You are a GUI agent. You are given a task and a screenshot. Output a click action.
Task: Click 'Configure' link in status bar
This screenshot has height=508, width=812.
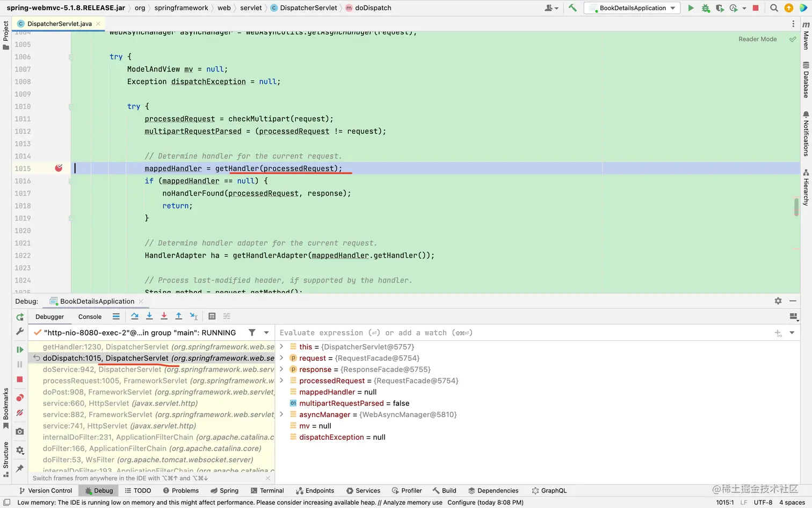point(461,503)
